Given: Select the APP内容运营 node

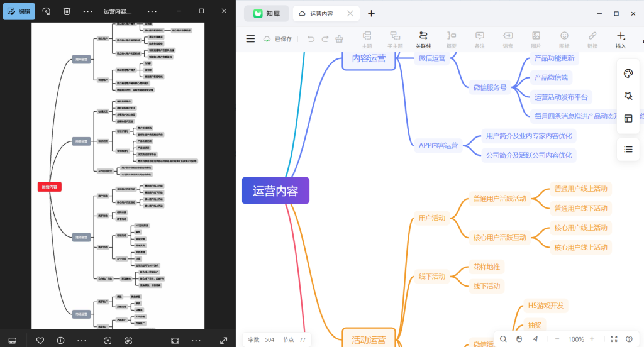Looking at the screenshot, I should tap(438, 145).
